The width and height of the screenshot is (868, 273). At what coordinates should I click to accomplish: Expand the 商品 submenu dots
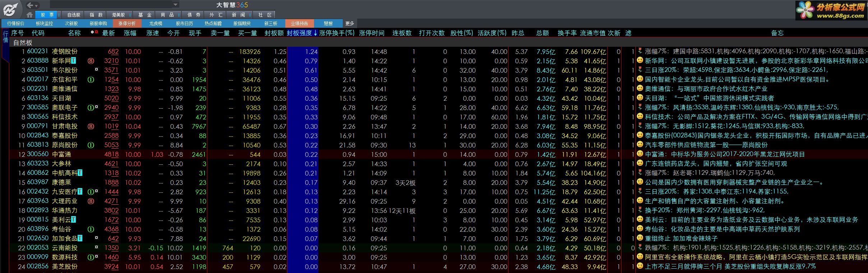(x=178, y=15)
